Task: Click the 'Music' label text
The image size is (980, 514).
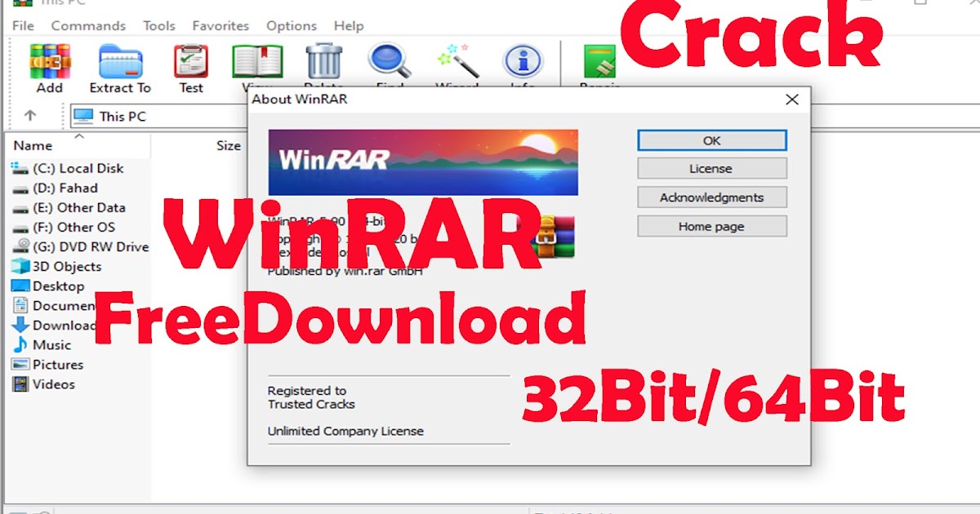Action: pos(52,344)
